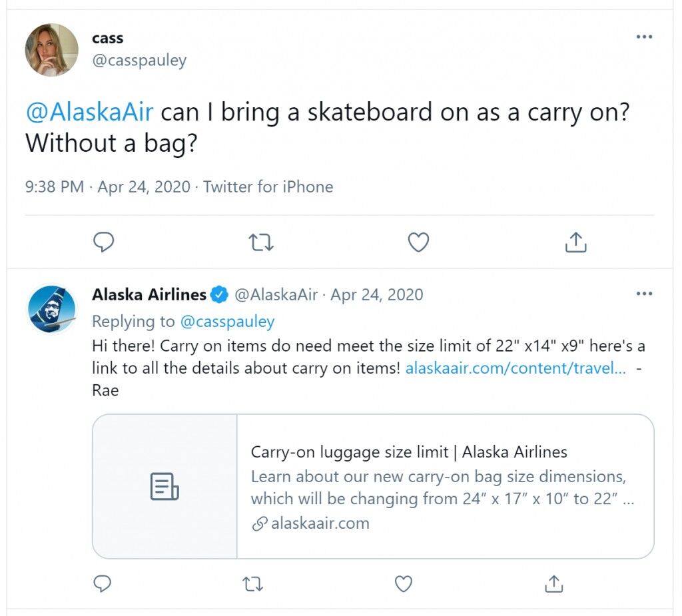Image resolution: width=682 pixels, height=616 pixels.
Task: Like cass's tweet with heart icon
Action: [418, 242]
